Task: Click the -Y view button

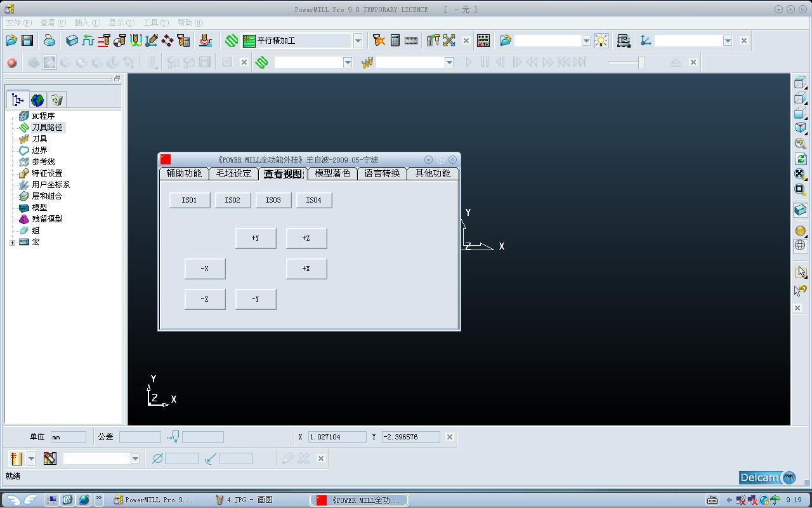Action: pos(256,299)
